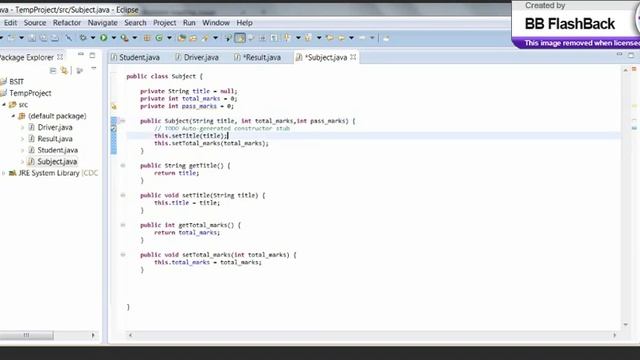Viewport: 640px width, 360px height.
Task: Click the 'this.setTotal_marks(total_marks);' code line
Action: click(x=211, y=143)
